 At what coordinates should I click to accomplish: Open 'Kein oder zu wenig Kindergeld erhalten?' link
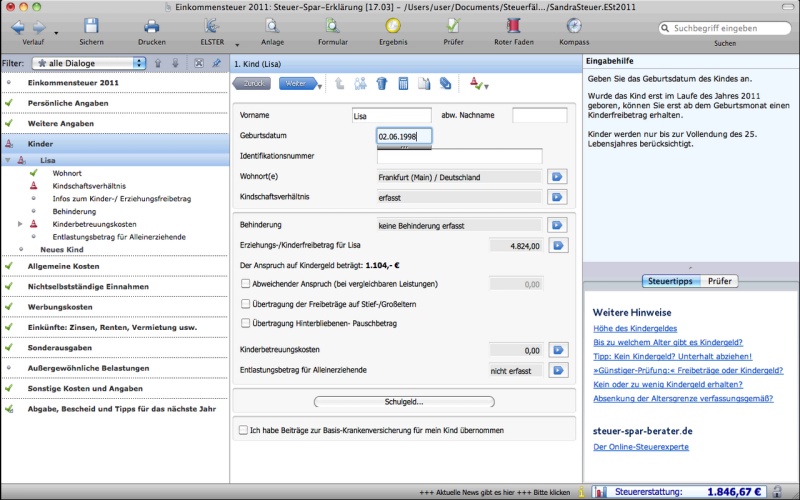(x=668, y=385)
